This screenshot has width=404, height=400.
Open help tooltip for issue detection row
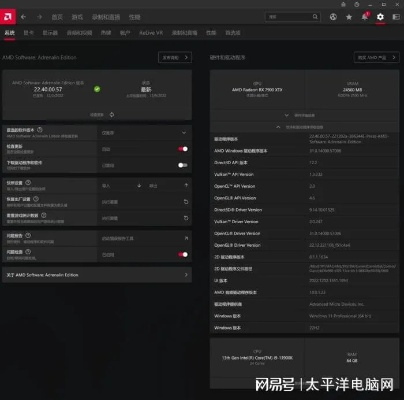click(x=28, y=252)
